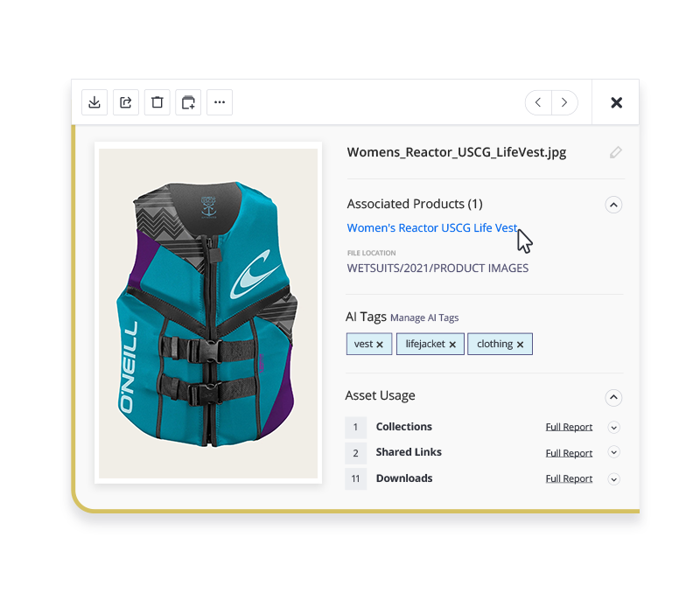
Task: Click file location WETSUITS/2021/PRODUCT IMAGES
Action: click(x=437, y=269)
